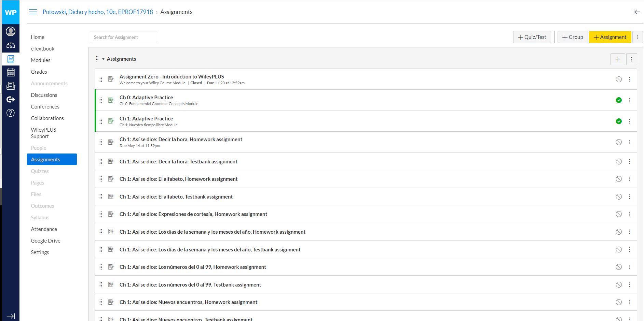Viewport: 644px width, 321px height.
Task: Open the Calendar icon in global sidebar
Action: pyautogui.click(x=11, y=72)
